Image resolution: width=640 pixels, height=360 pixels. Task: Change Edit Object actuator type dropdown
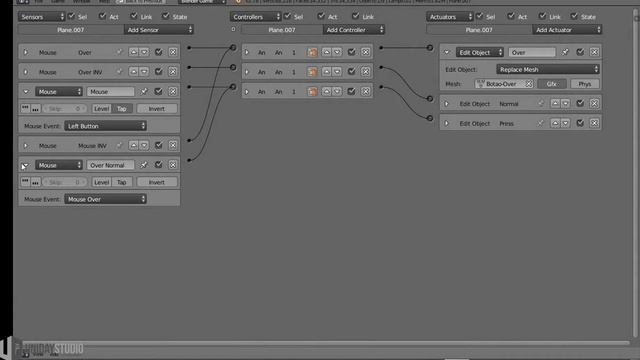click(480, 52)
